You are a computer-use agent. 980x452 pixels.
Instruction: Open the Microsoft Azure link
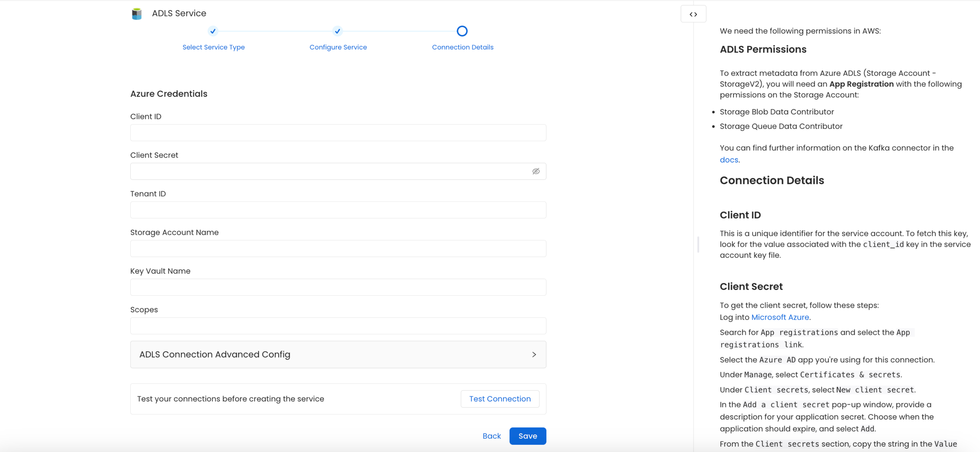780,317
